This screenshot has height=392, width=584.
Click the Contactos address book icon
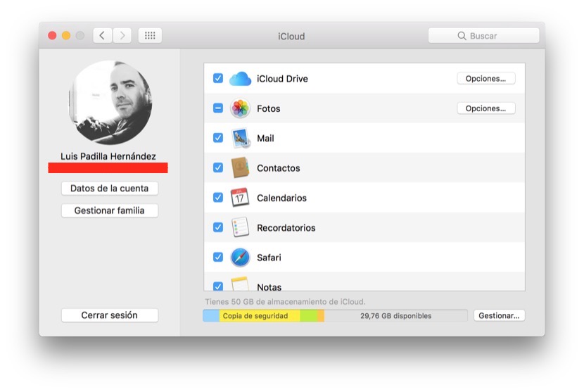coord(240,168)
